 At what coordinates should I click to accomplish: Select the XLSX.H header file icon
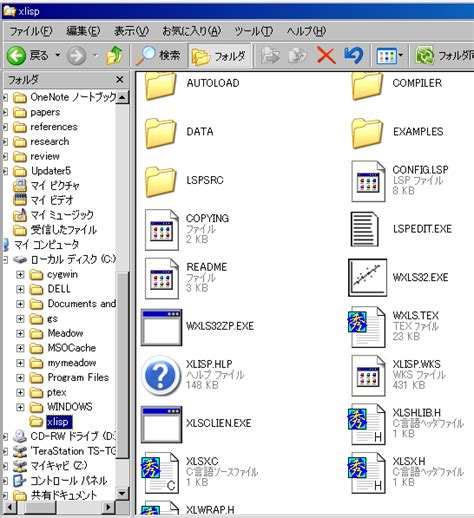tap(367, 473)
